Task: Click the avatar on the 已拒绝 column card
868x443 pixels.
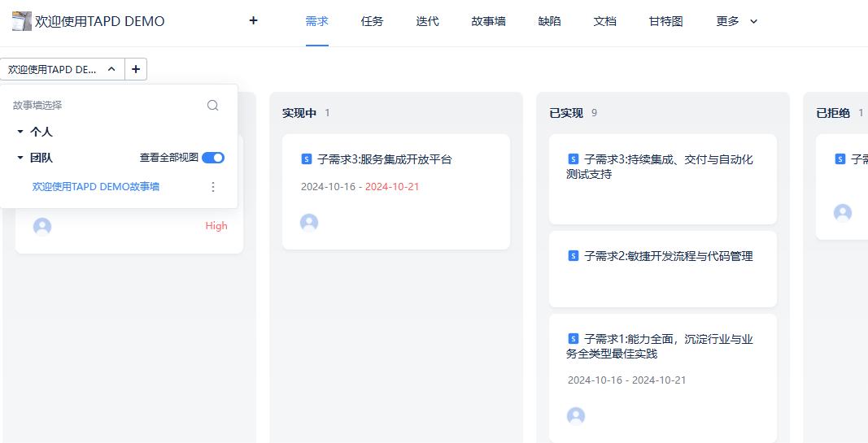Action: 843,213
